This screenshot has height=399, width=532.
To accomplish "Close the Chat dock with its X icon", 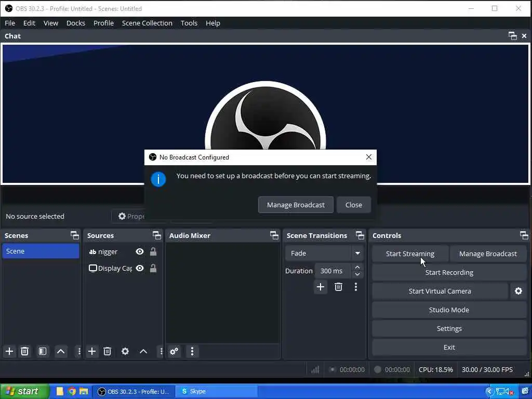I will [x=524, y=36].
